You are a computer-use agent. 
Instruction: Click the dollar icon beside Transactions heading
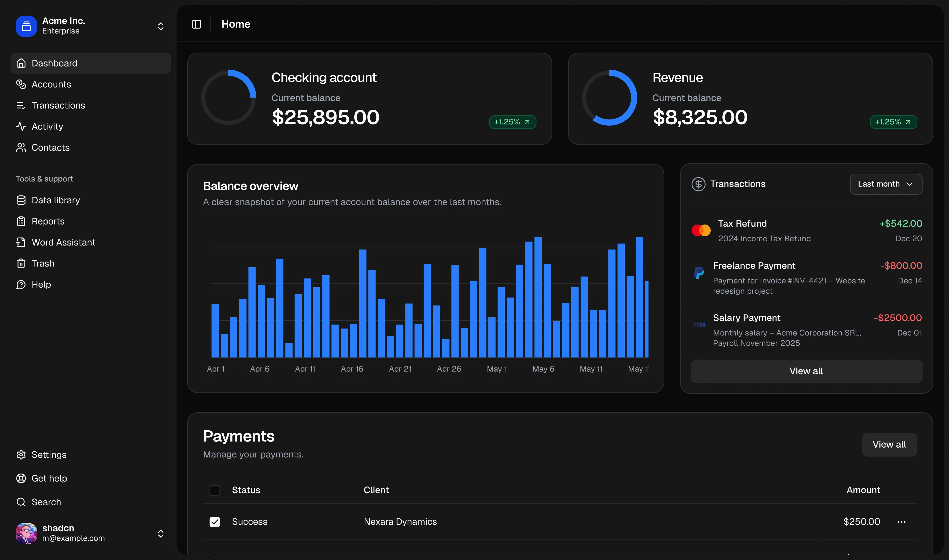[x=698, y=184]
